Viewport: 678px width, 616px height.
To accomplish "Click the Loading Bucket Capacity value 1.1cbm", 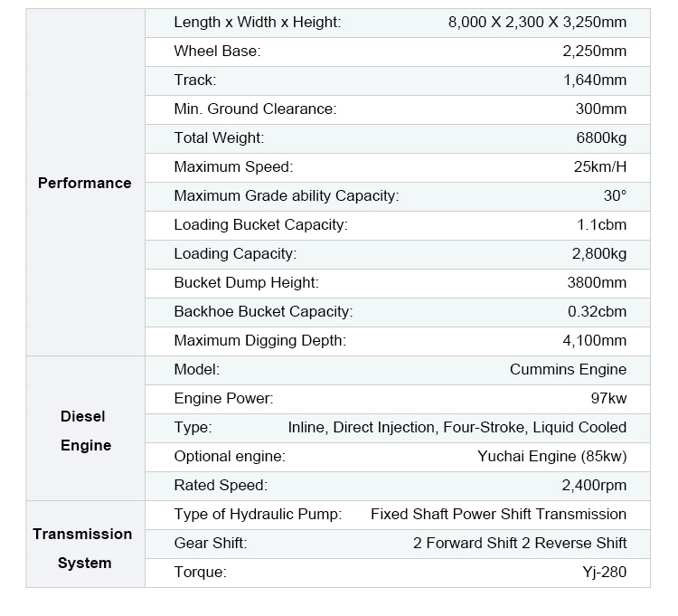I will (x=602, y=225).
